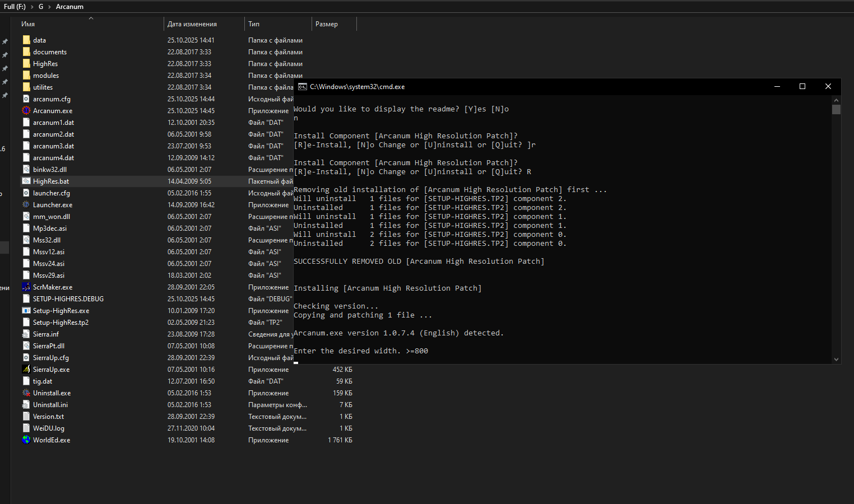Select the arcanum4.dat file name

click(53, 158)
